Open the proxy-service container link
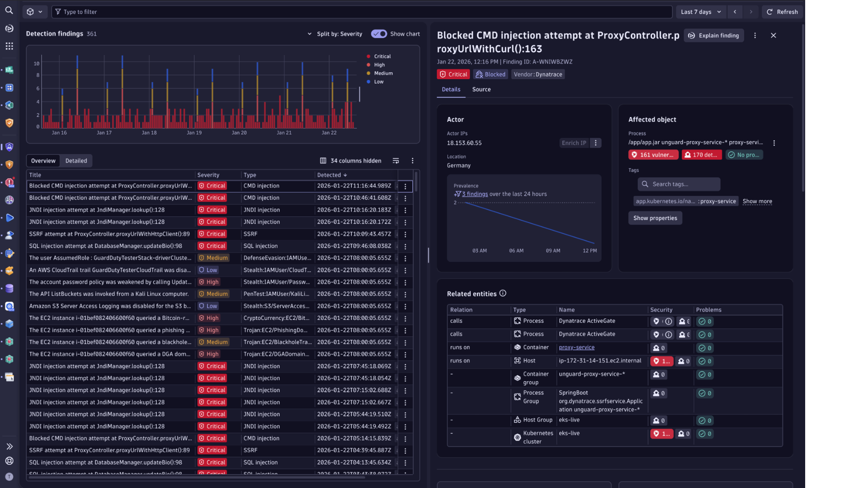Screen dimensions: 868x488 coord(576,347)
